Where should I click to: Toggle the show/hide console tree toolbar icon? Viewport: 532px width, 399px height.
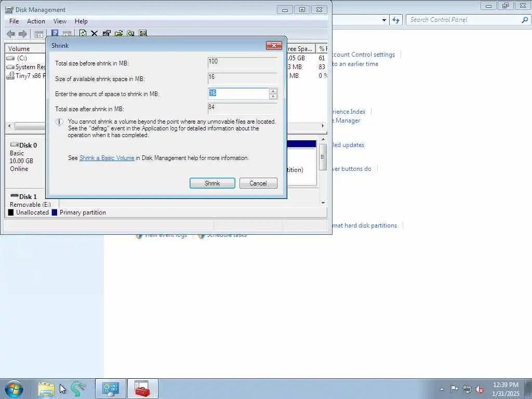pos(38,34)
